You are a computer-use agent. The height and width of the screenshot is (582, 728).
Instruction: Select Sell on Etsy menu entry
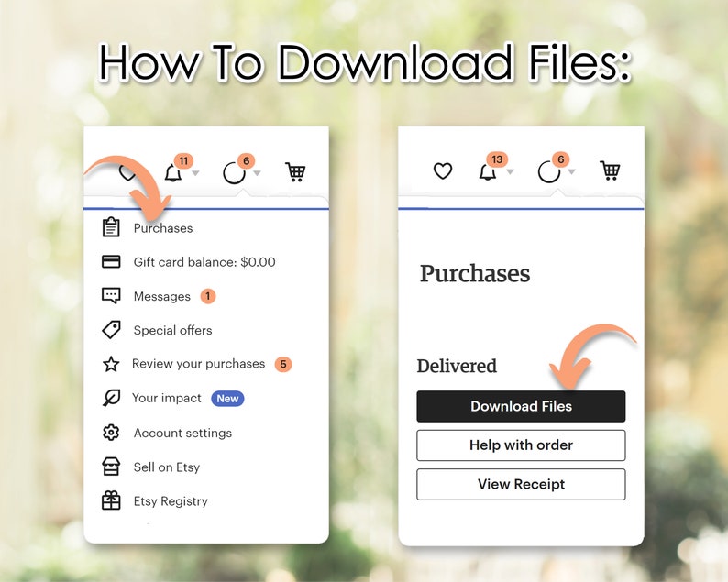pos(167,467)
